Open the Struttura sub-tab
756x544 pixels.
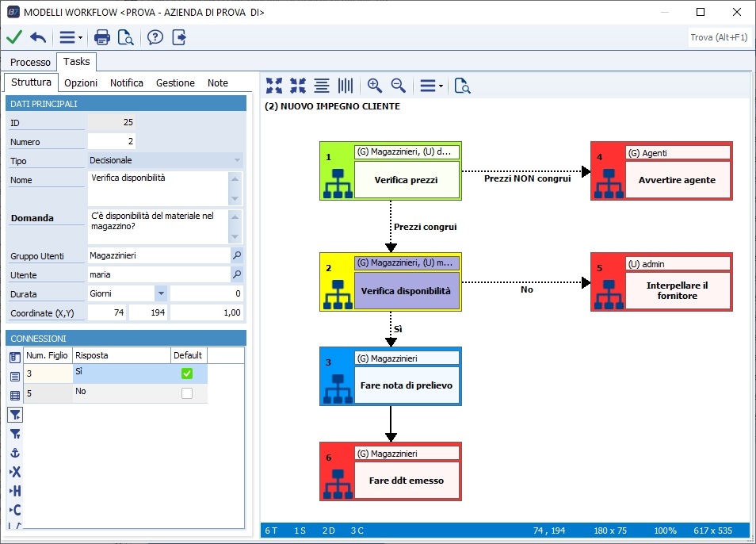(32, 82)
